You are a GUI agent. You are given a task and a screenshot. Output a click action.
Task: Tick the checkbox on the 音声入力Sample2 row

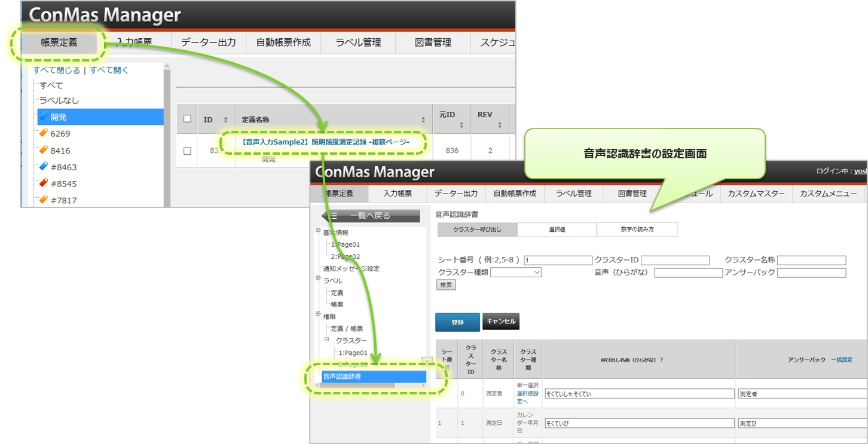point(187,151)
